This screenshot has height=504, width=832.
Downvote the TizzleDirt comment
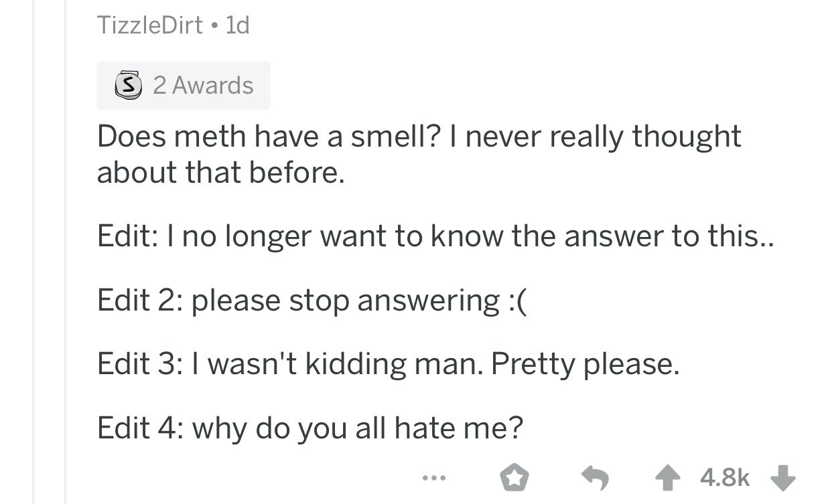[782, 478]
